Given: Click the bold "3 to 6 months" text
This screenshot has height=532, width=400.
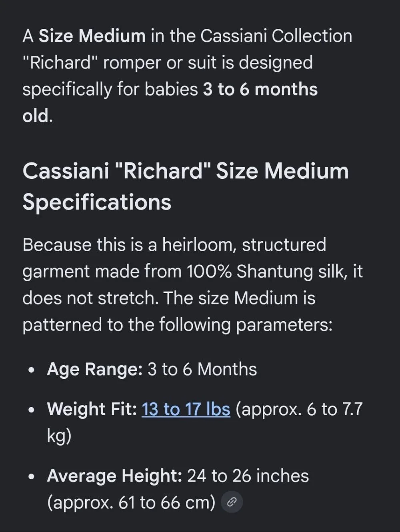Looking at the screenshot, I should 260,89.
